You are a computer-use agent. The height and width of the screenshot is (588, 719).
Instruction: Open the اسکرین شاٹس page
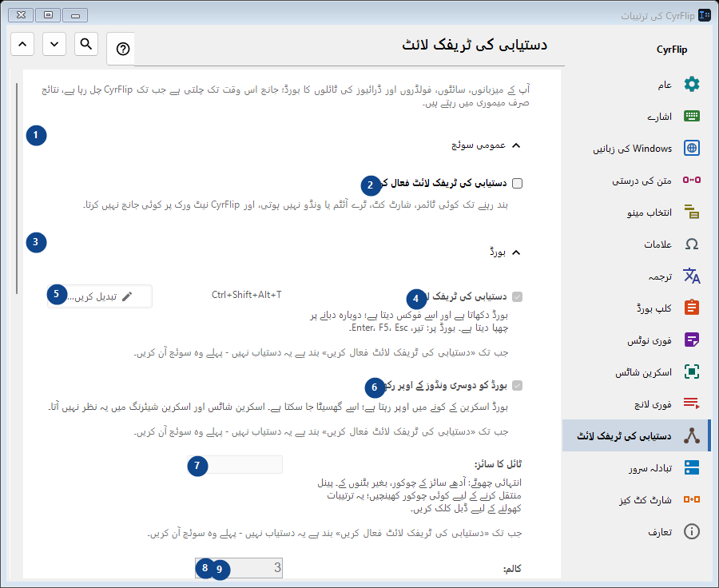point(635,371)
